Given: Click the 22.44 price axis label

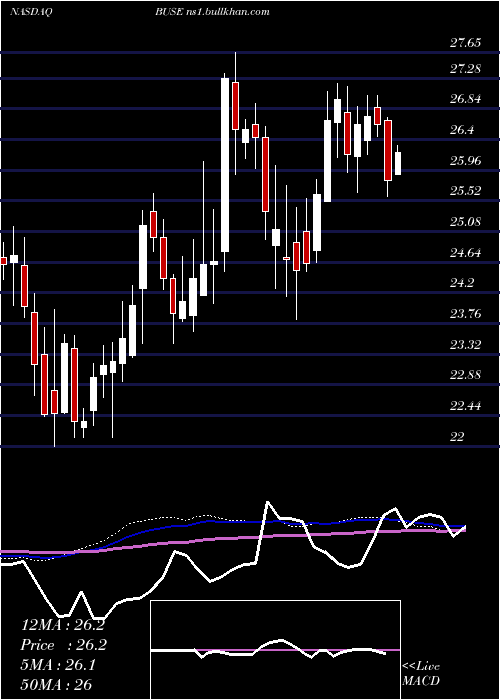Looking at the screenshot, I should [466, 406].
